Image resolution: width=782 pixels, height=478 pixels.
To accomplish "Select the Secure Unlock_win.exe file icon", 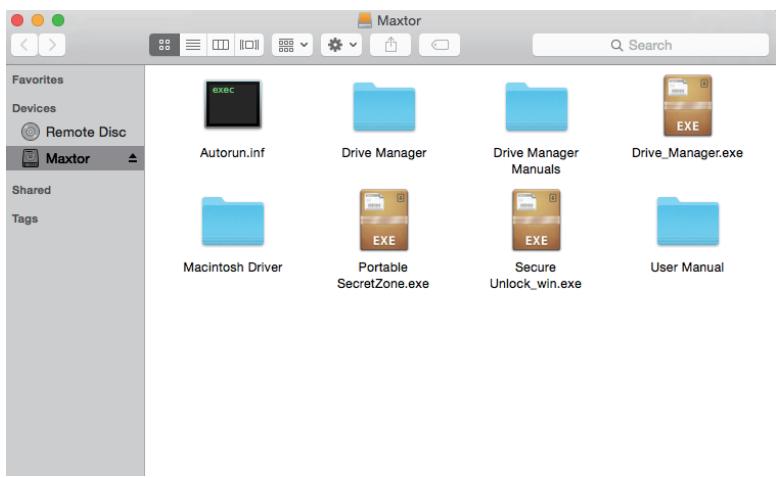I will [536, 220].
